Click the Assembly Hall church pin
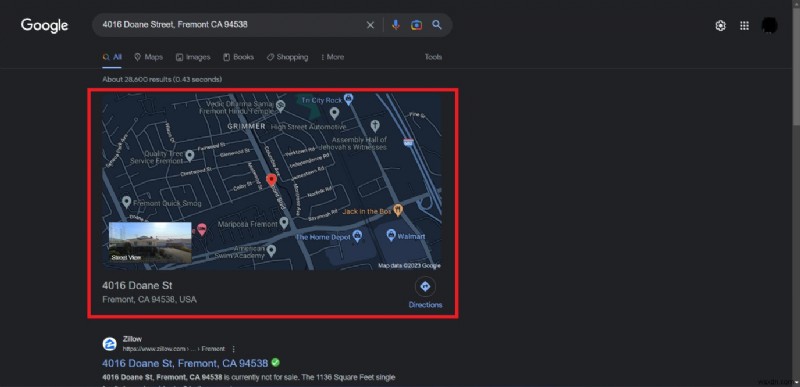This screenshot has height=387, width=800. [x=375, y=125]
